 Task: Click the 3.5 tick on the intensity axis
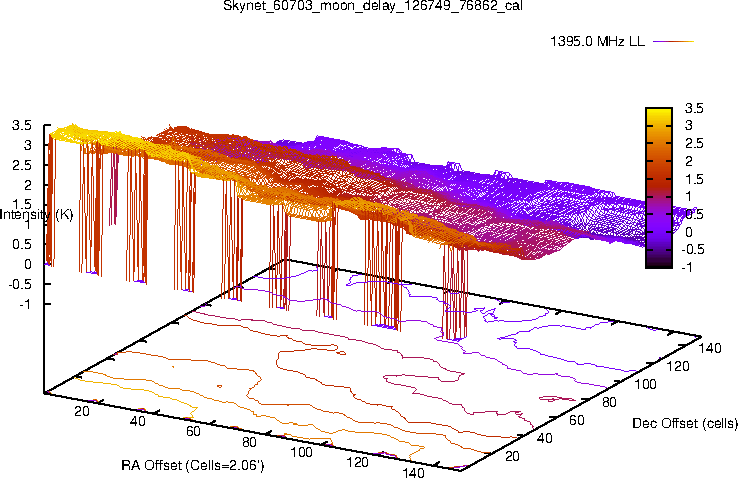click(x=22, y=126)
